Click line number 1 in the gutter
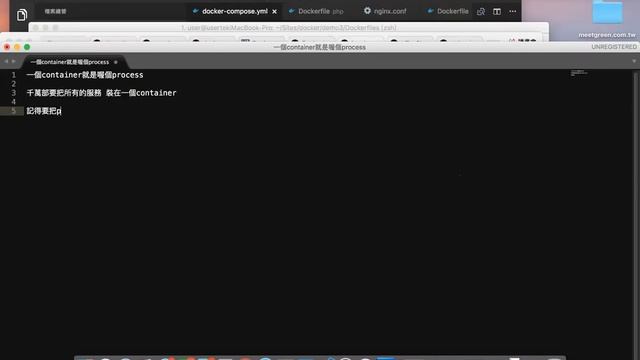The width and height of the screenshot is (640, 360). (13, 75)
